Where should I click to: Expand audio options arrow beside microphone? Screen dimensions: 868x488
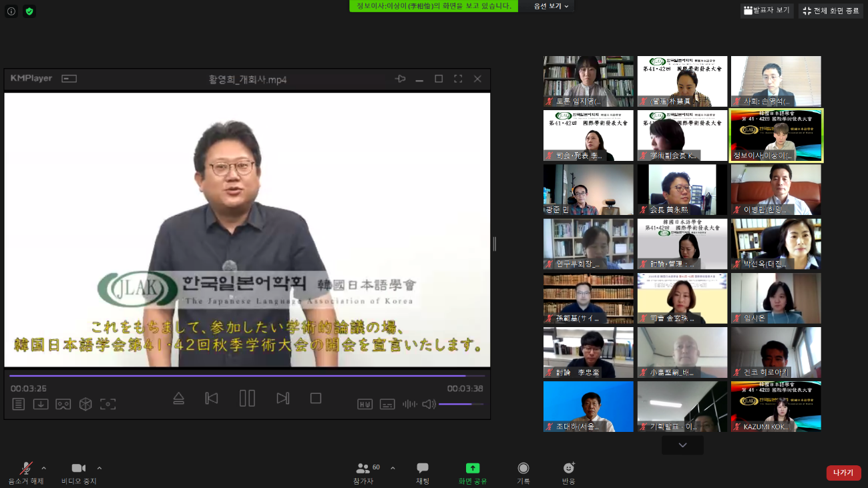(x=44, y=468)
